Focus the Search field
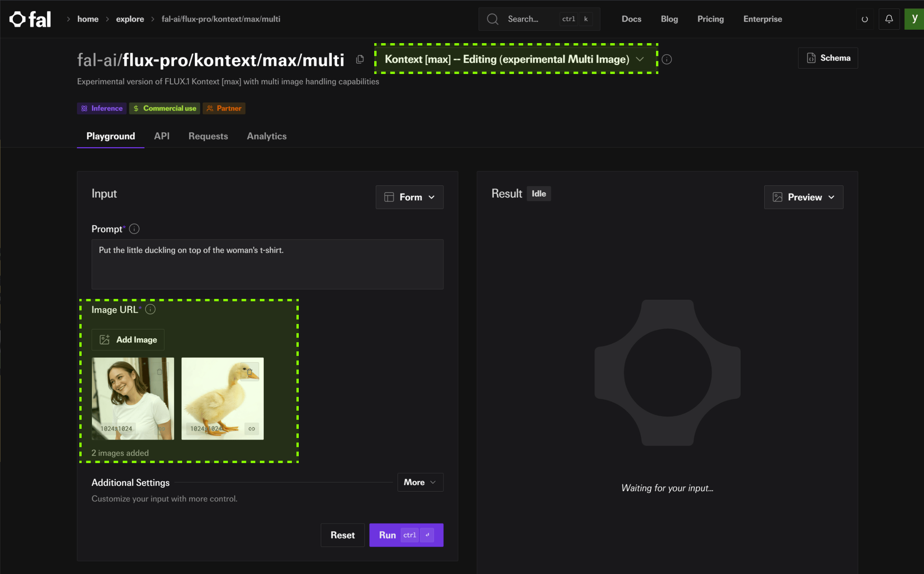 tap(539, 19)
